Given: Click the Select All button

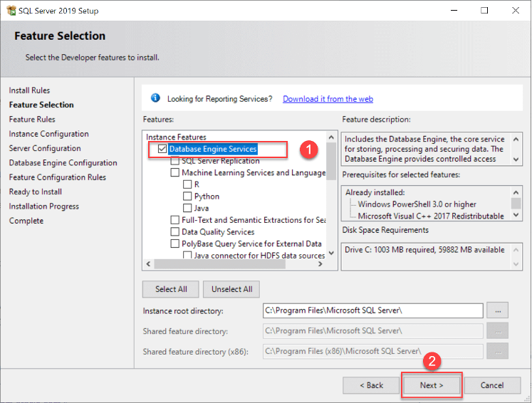Looking at the screenshot, I should (x=171, y=289).
